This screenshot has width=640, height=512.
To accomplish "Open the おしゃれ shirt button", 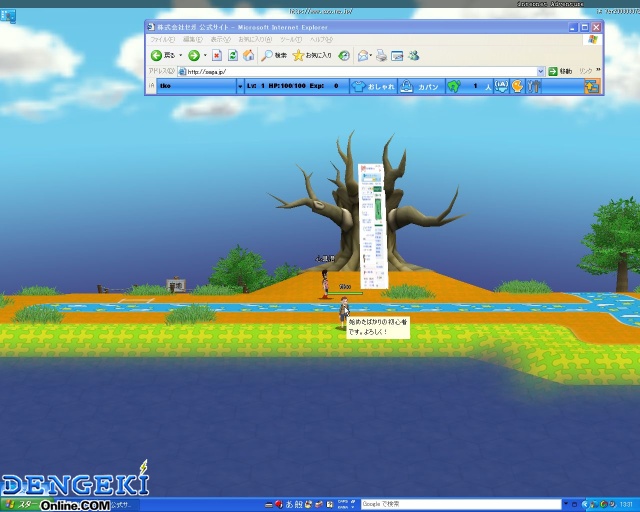I will (x=373, y=87).
